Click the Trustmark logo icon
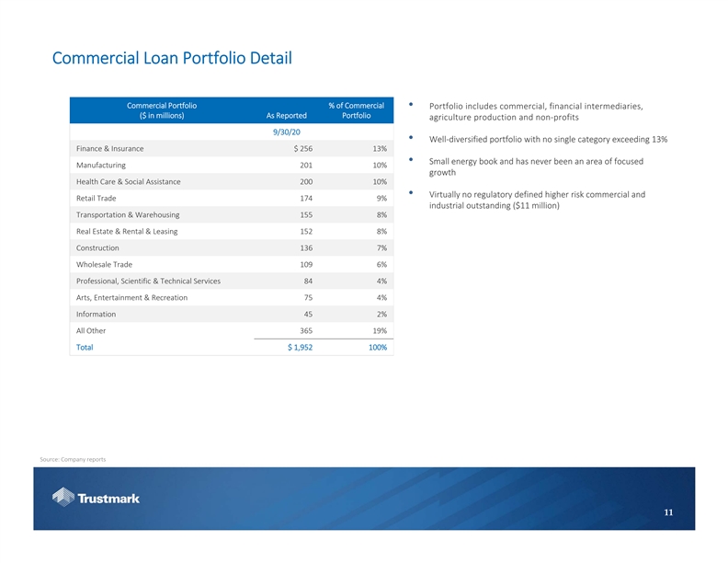Image resolution: width=728 pixels, height=563 pixels. click(63, 498)
